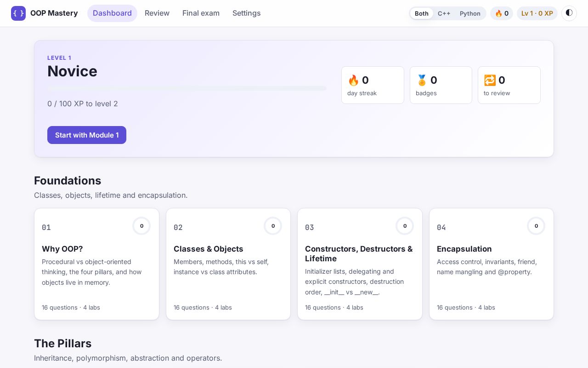The height and width of the screenshot is (368, 588).
Task: Open the Encapsulation module card
Action: pyautogui.click(x=492, y=264)
